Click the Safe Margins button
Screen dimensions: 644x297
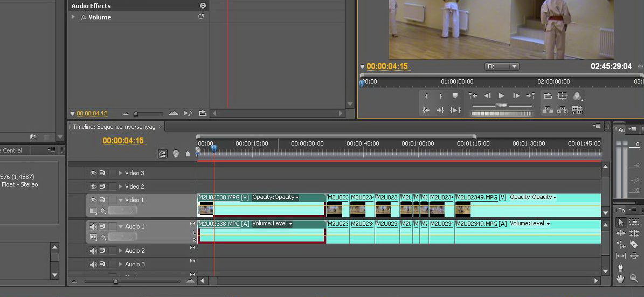pyautogui.click(x=562, y=96)
